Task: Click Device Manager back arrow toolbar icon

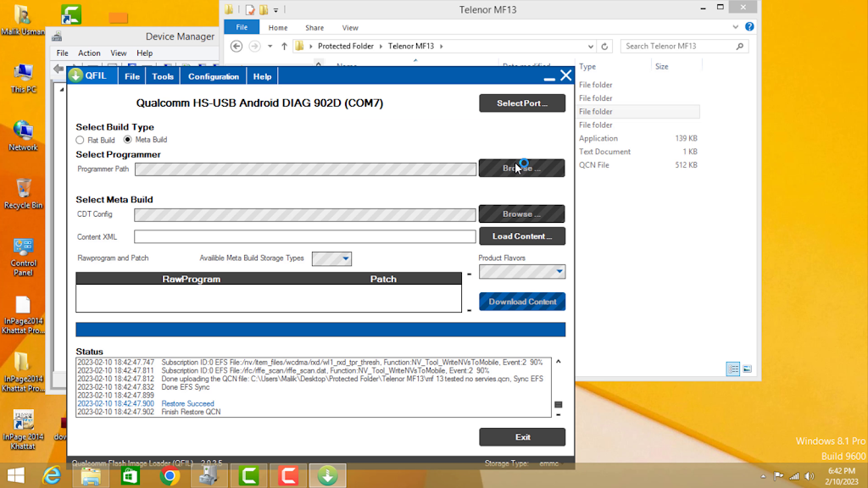Action: point(58,69)
